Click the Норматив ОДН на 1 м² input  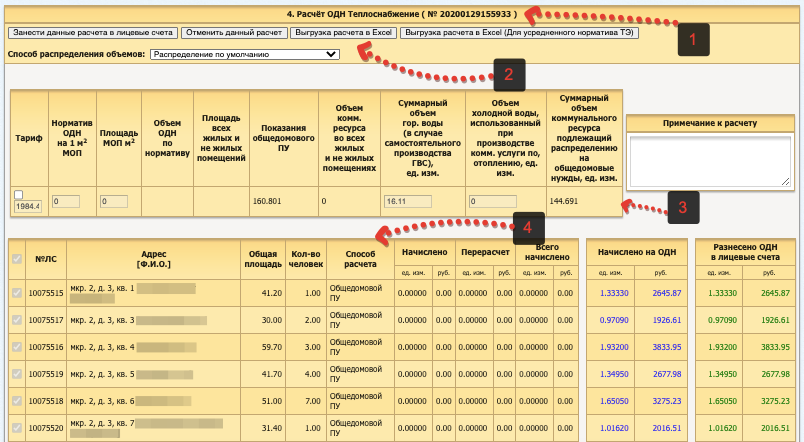click(x=65, y=201)
